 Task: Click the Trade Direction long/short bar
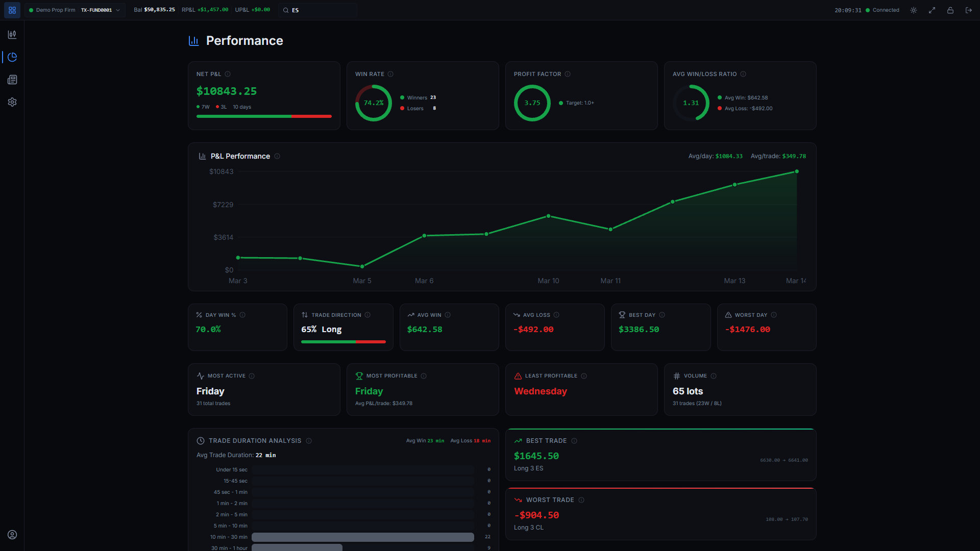click(344, 342)
